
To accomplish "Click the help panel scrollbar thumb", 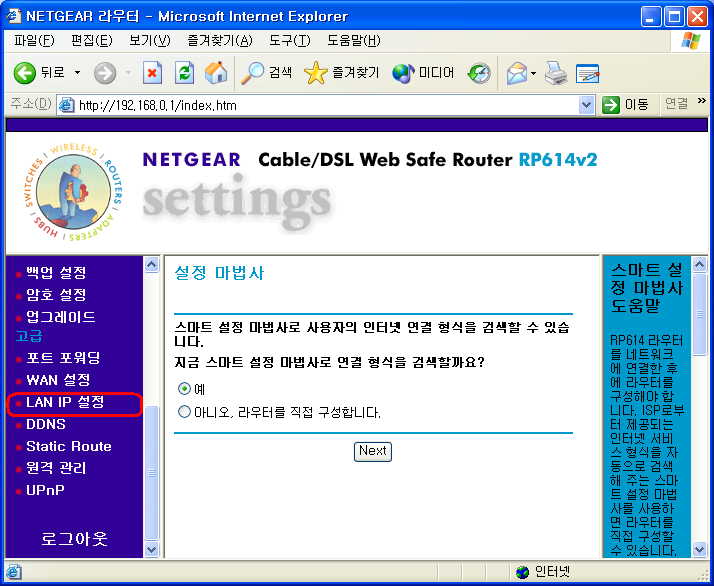I will pyautogui.click(x=699, y=314).
